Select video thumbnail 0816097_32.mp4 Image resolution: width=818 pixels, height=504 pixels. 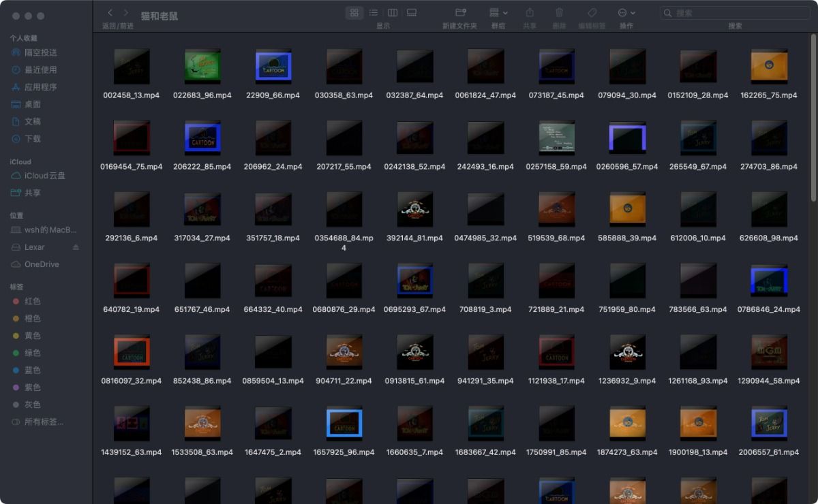(132, 351)
